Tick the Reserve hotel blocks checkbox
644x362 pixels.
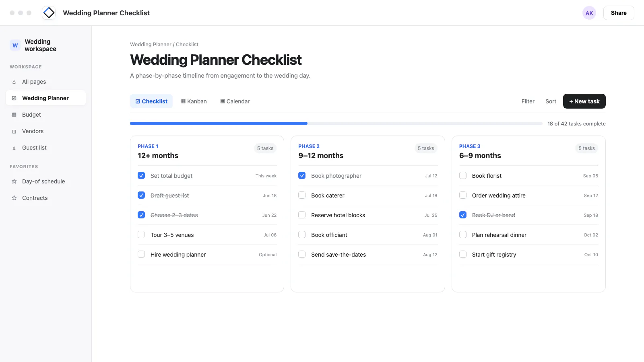click(x=302, y=215)
